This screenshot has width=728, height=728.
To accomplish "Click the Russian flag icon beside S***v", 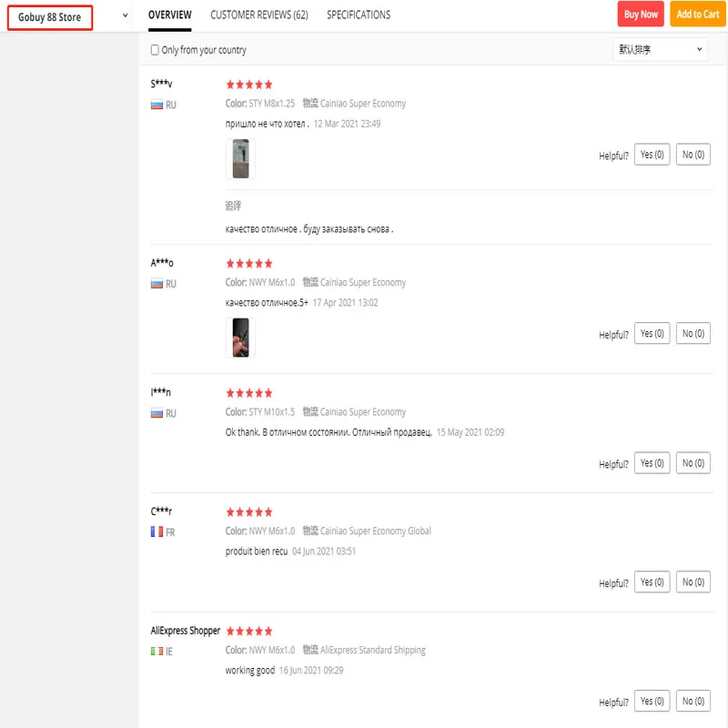I will (x=157, y=105).
